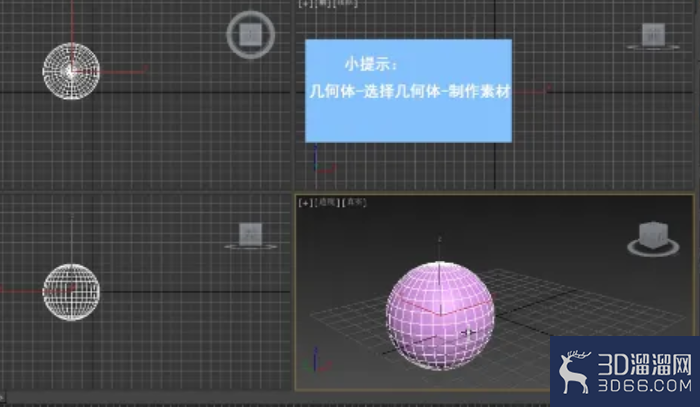
Task: Click the ViewCube in the top-right viewport
Action: [x=653, y=35]
